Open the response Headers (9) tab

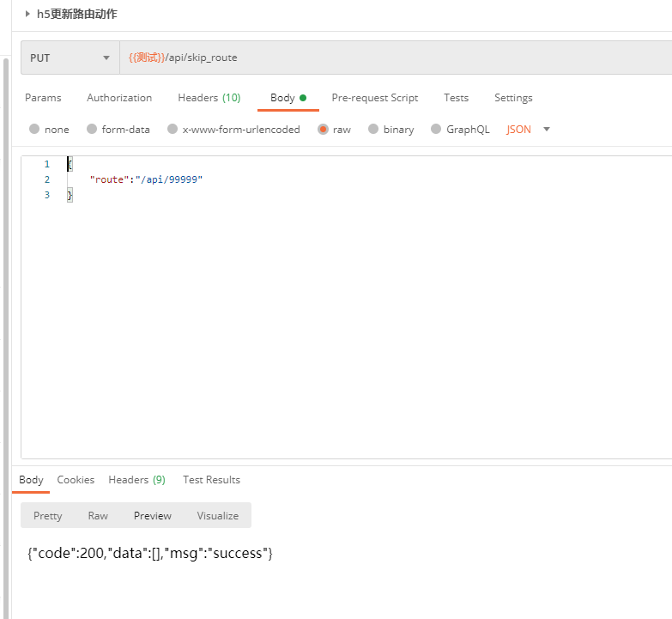[136, 480]
